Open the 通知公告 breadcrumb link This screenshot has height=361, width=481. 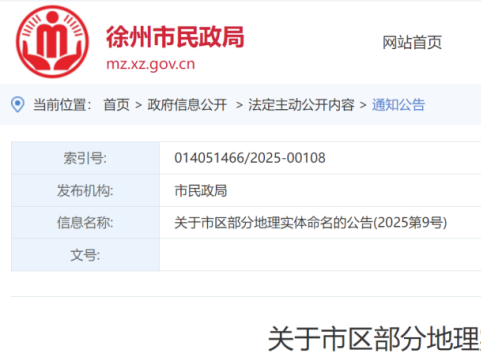398,105
